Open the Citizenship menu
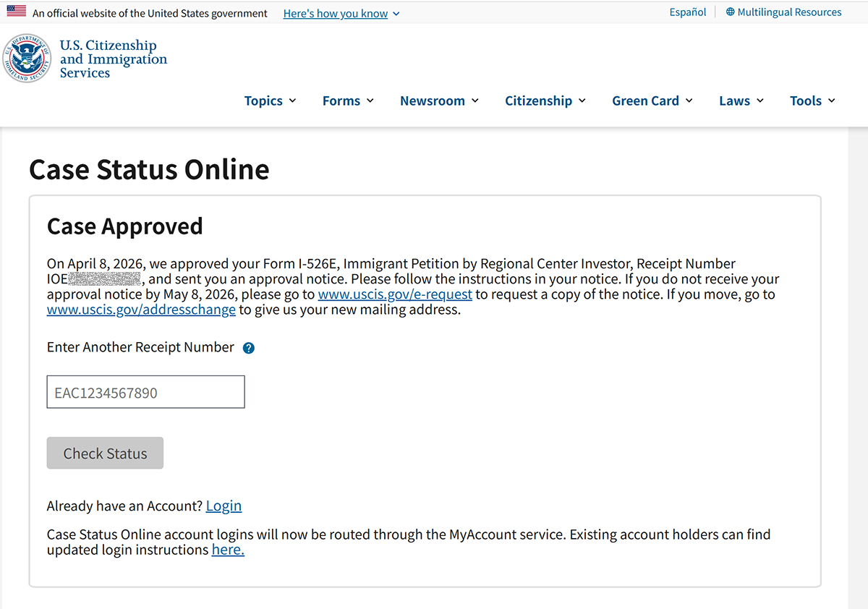Viewport: 868px width, 609px height. pos(545,101)
